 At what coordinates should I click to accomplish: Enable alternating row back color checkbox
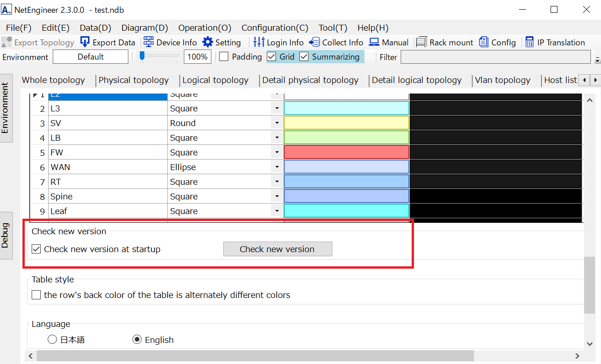click(36, 295)
